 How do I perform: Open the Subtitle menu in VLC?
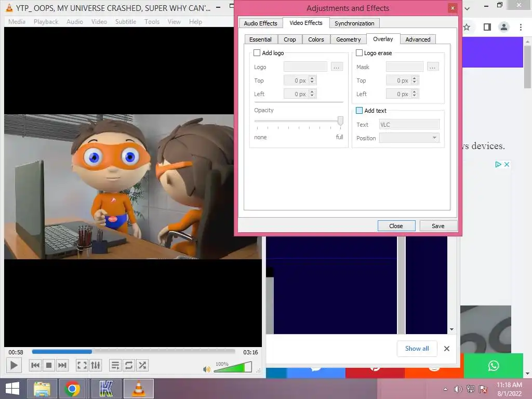[126, 22]
